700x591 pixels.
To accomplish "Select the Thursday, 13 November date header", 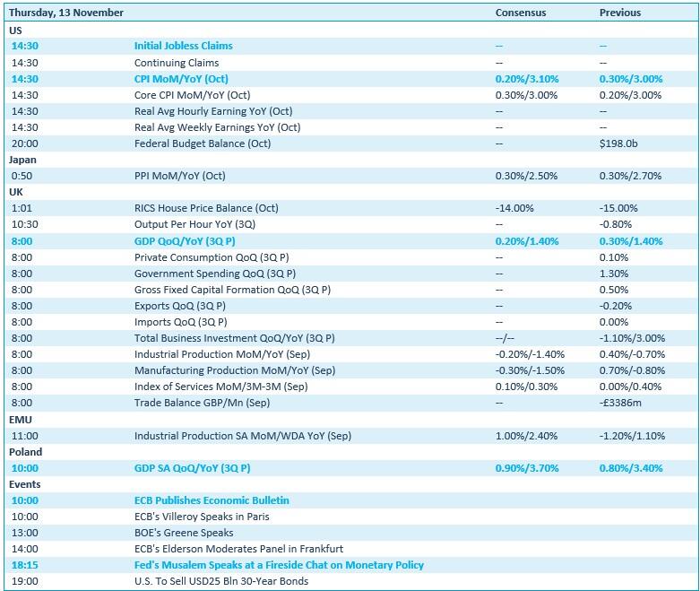I will 66,13.
